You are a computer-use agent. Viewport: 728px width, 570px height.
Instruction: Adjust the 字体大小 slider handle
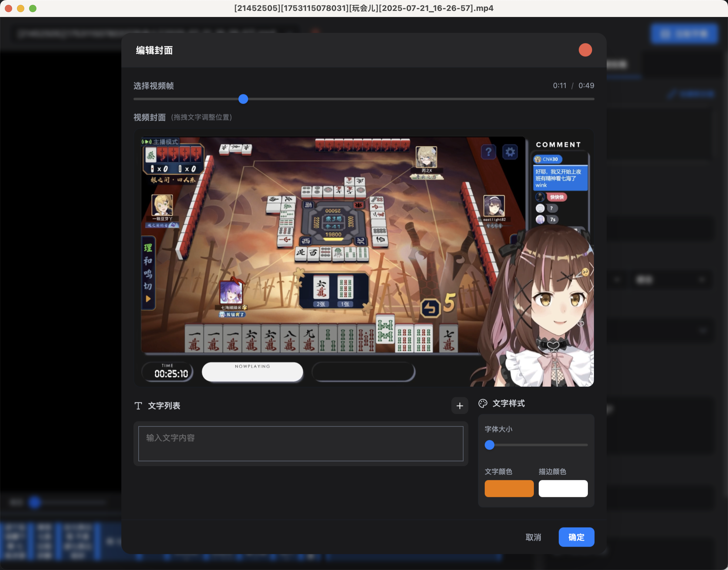pos(489,445)
